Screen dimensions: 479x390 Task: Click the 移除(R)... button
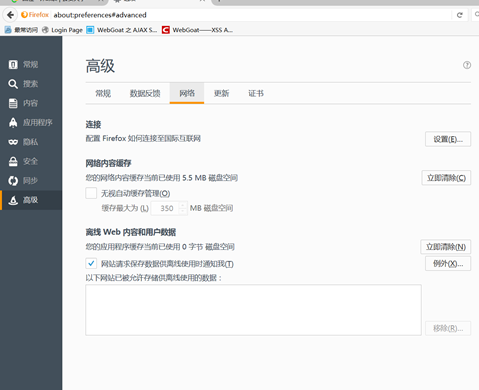pyautogui.click(x=448, y=328)
